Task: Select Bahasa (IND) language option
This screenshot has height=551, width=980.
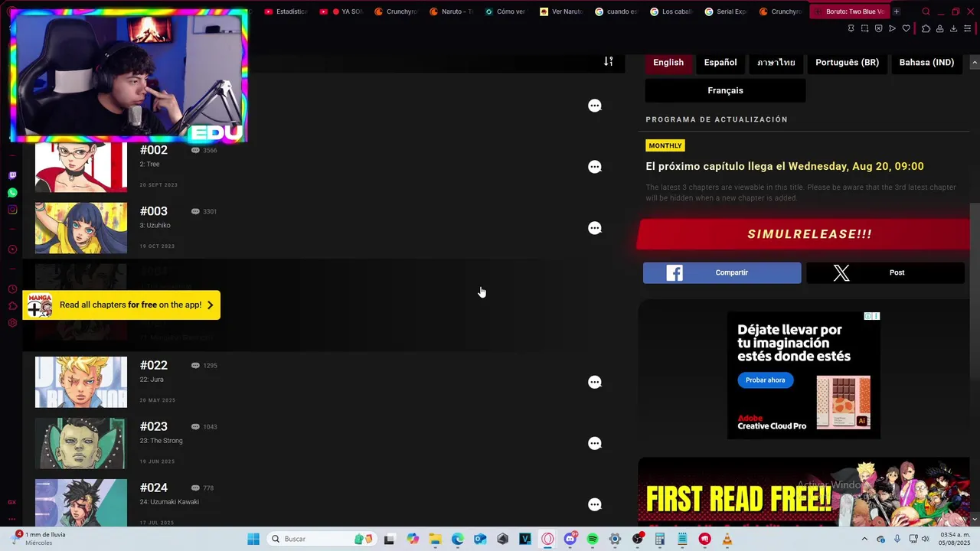Action: coord(926,63)
